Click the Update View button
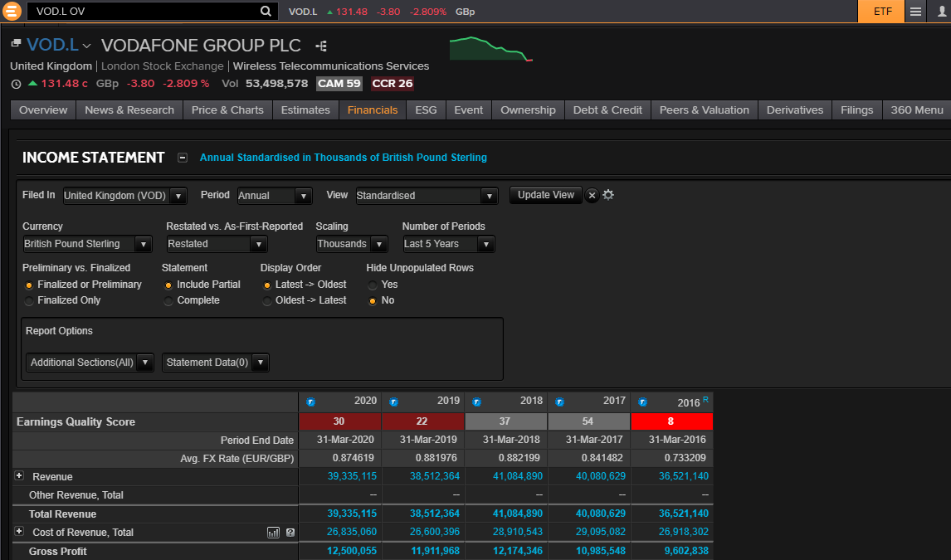The width and height of the screenshot is (951, 560). click(545, 195)
